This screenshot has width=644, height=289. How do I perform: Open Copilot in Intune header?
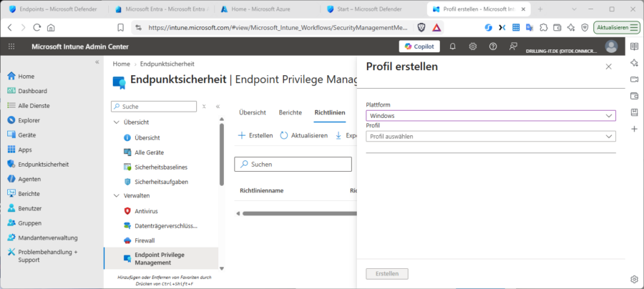tap(419, 46)
